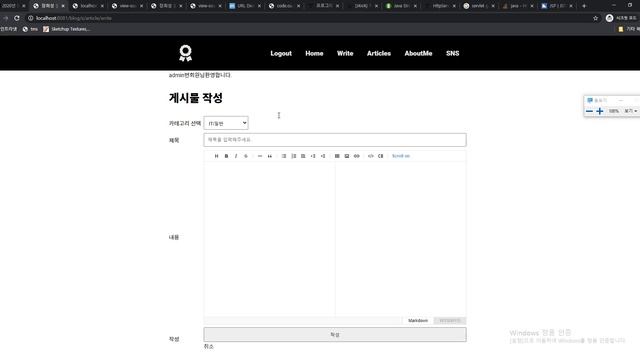This screenshot has width=640, height=360.
Task: Switch to the servlet browser tab
Action: pyautogui.click(x=479, y=6)
